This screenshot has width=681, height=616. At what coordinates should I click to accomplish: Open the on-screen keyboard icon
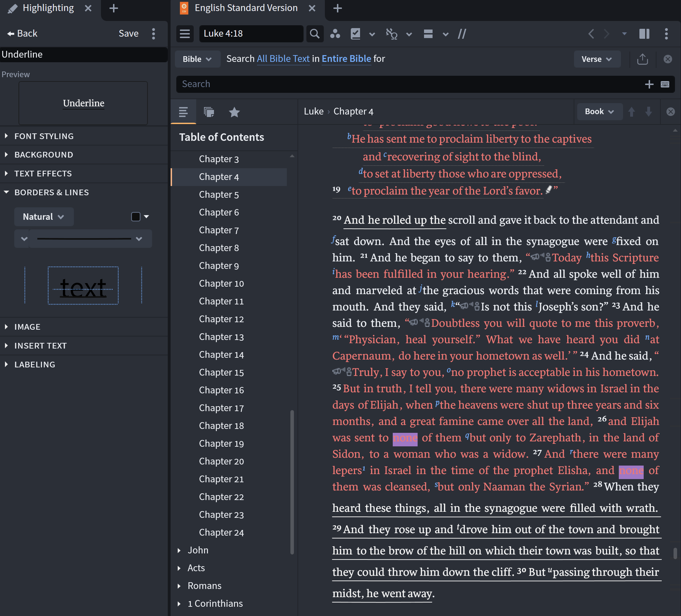pos(665,84)
